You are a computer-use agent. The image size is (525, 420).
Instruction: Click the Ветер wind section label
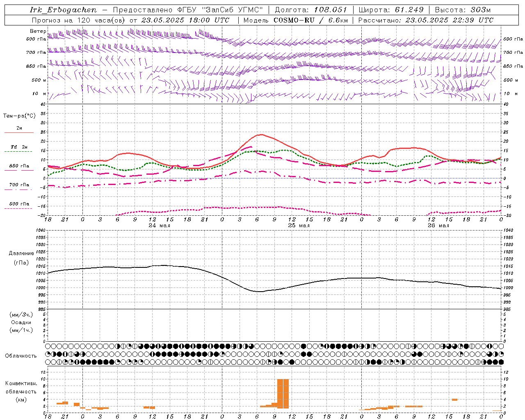coord(38,31)
